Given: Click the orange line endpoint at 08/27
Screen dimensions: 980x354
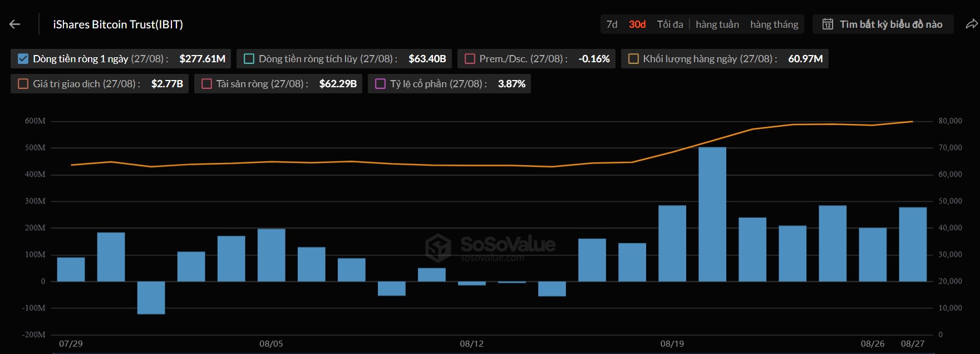Looking at the screenshot, I should [x=912, y=121].
